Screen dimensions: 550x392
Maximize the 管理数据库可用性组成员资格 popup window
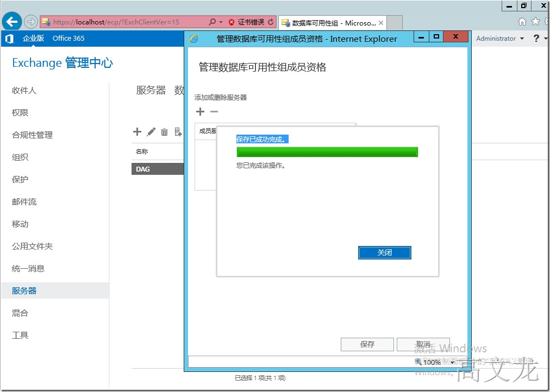(x=436, y=37)
